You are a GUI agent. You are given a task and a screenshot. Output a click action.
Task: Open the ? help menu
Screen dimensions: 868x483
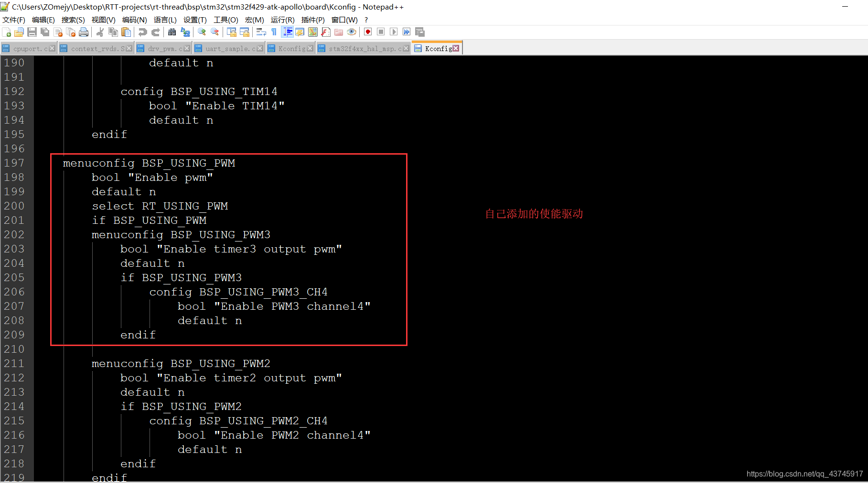366,20
